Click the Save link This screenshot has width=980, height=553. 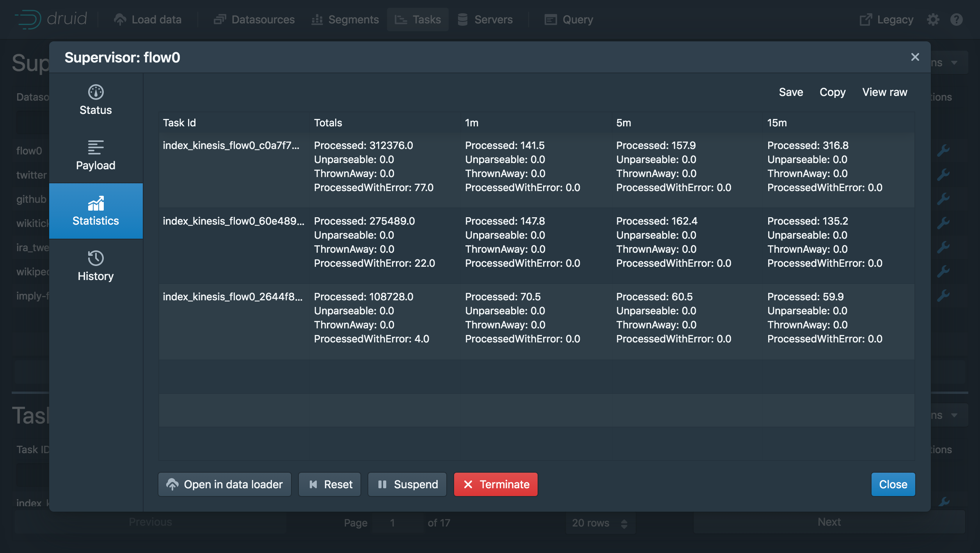click(791, 92)
